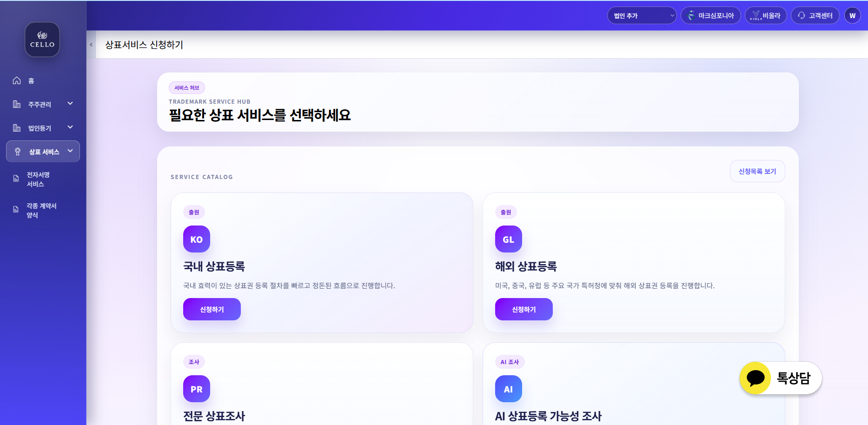Click the 필요한 상표 서비스를 선택하세요 heading

(x=260, y=115)
